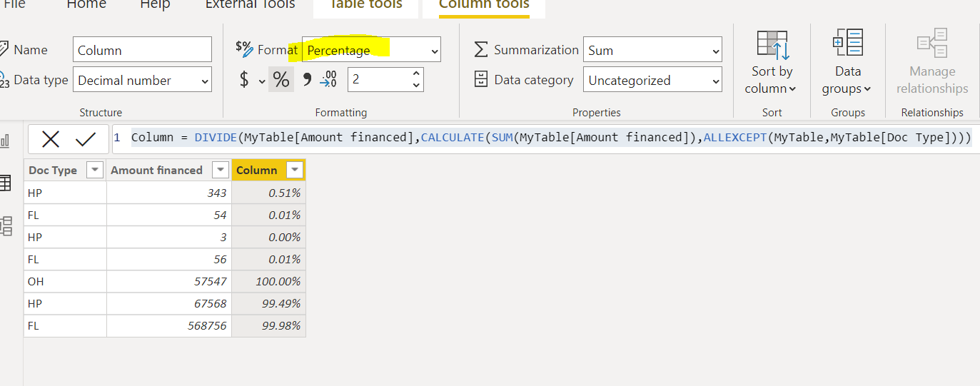
Task: Open Column header filter dropdown
Action: tap(294, 170)
